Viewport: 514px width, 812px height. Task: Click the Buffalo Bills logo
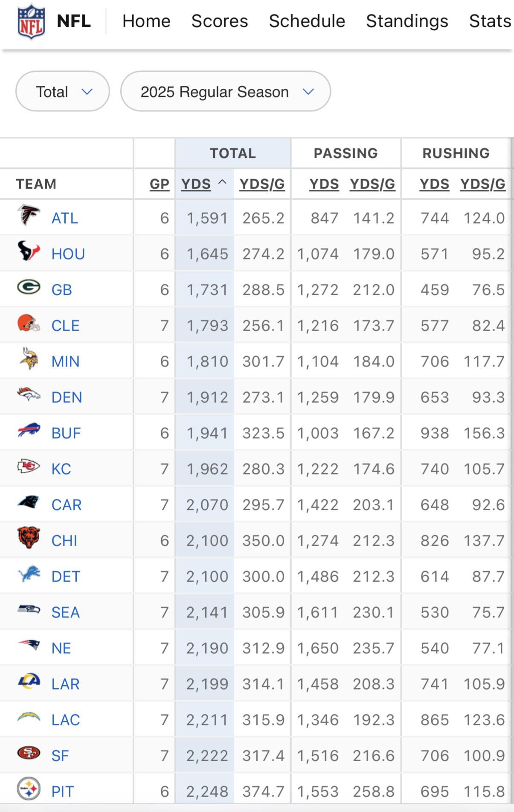pyautogui.click(x=29, y=431)
